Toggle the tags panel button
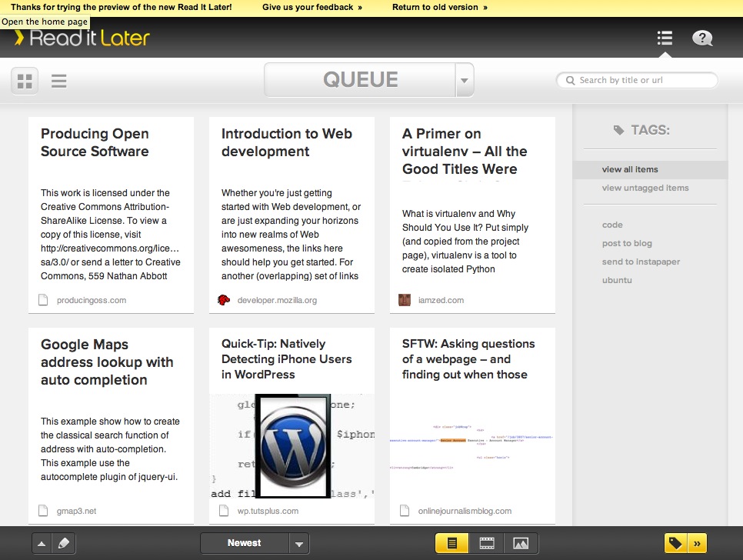The height and width of the screenshot is (560, 743). pyautogui.click(x=676, y=543)
